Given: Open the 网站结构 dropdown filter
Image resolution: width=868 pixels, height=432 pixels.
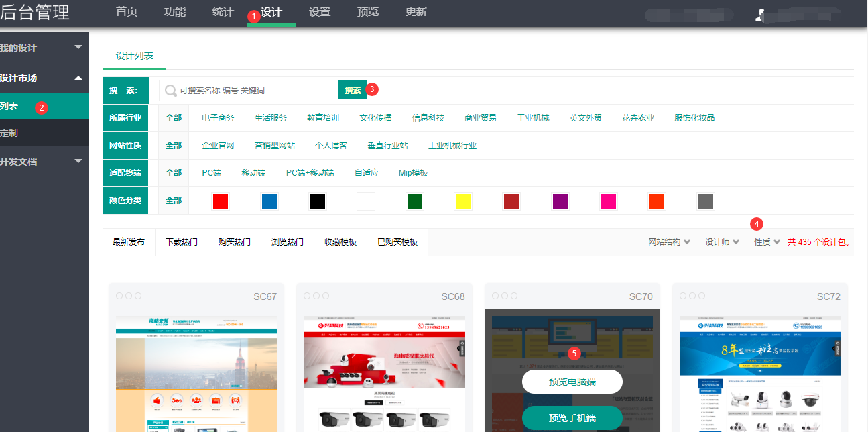Looking at the screenshot, I should tap(668, 242).
